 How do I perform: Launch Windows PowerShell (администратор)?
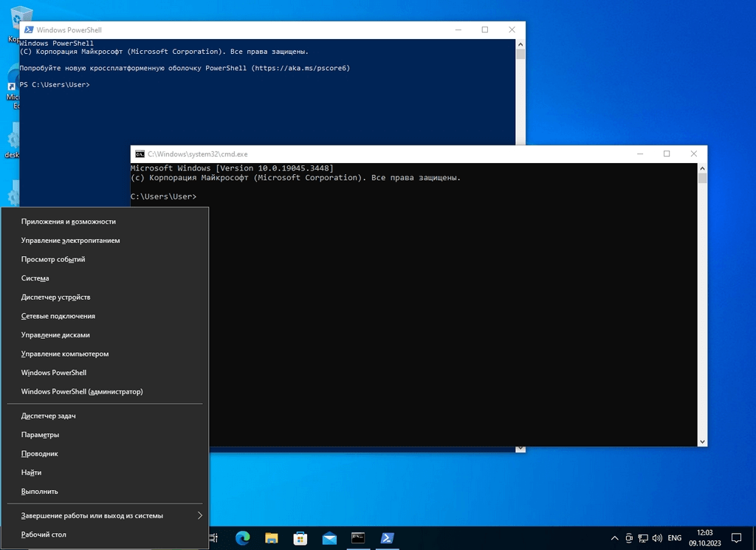click(x=105, y=391)
